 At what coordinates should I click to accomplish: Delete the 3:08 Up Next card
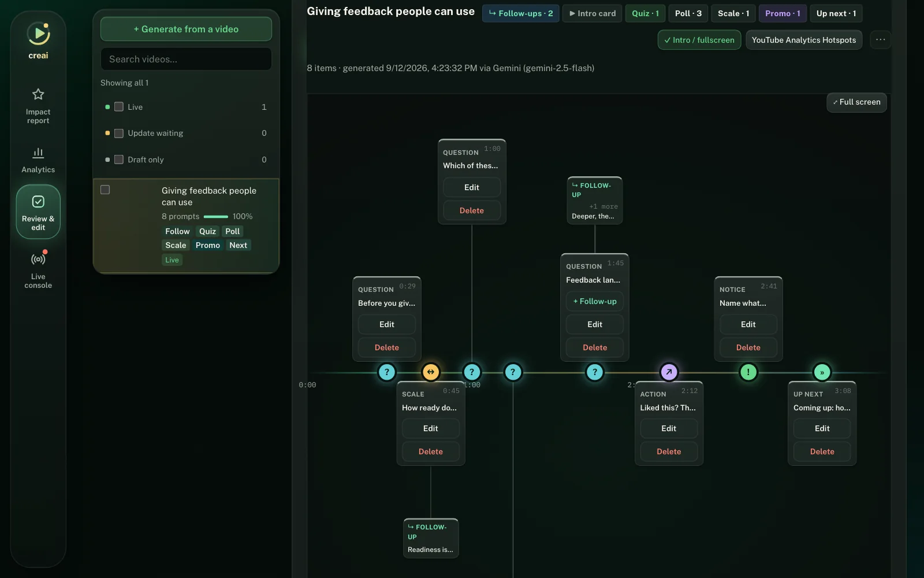click(x=822, y=451)
